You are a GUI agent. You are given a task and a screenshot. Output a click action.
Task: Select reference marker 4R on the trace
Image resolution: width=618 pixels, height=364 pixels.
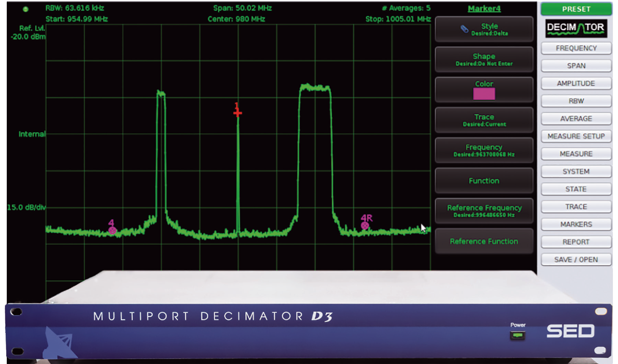pos(365,226)
